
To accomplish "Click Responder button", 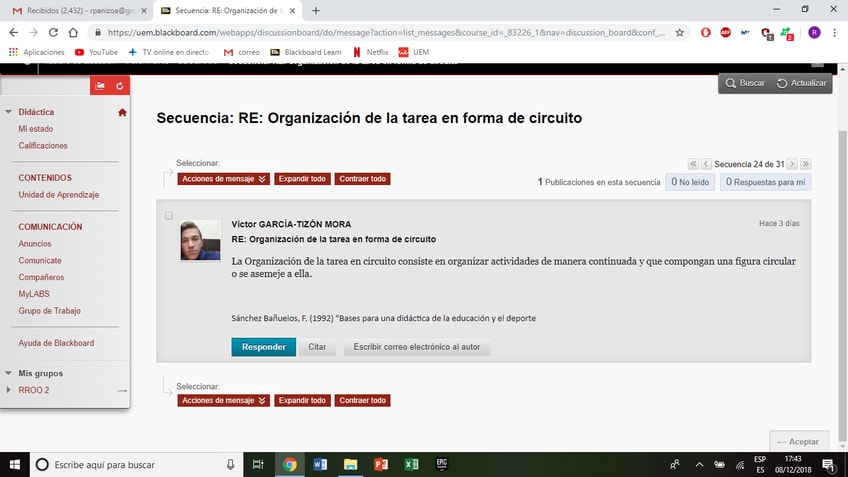I will (x=263, y=347).
